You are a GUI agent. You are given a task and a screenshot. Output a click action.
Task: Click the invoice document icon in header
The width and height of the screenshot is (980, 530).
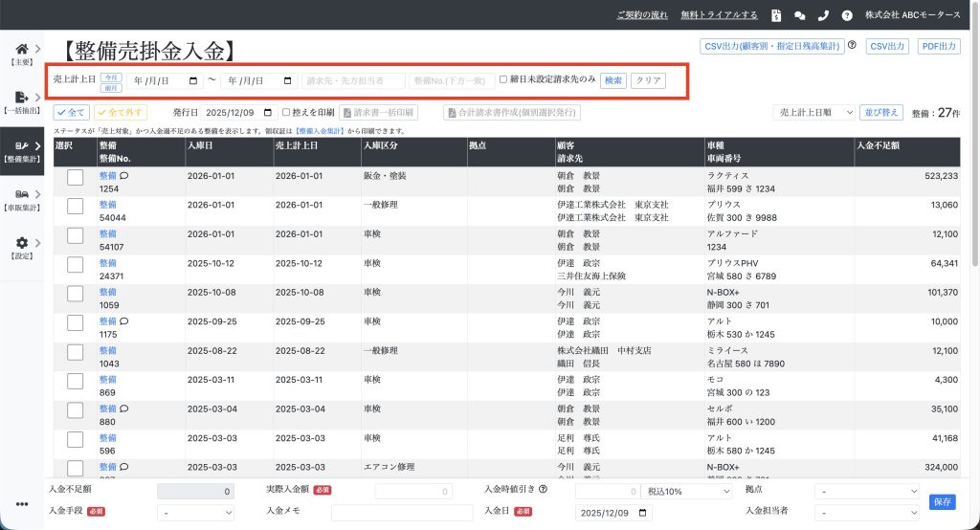pos(776,15)
